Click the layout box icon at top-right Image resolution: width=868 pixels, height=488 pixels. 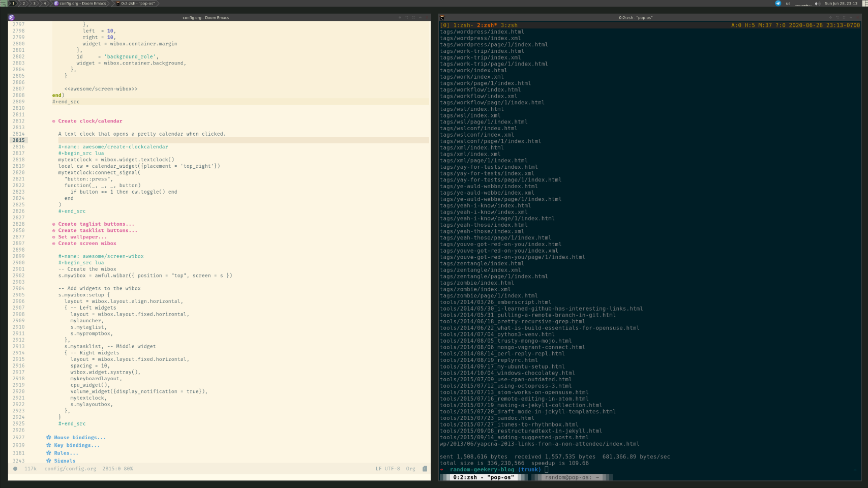864,3
